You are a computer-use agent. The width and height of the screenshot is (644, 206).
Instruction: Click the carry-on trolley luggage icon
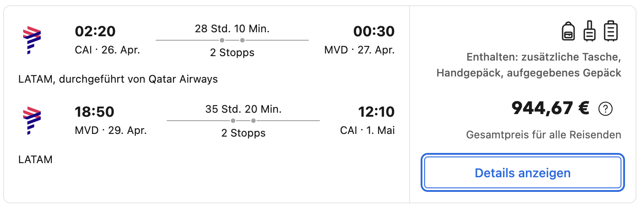tap(590, 32)
